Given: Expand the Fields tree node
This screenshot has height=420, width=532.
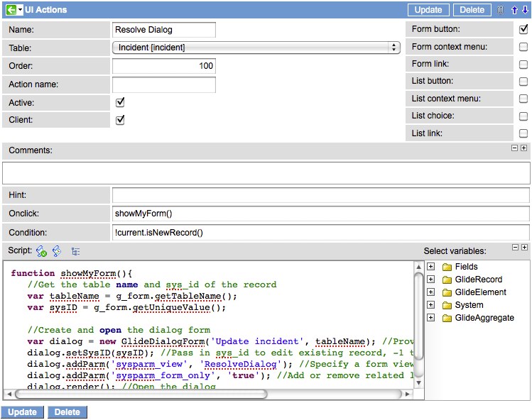Looking at the screenshot, I should click(431, 267).
